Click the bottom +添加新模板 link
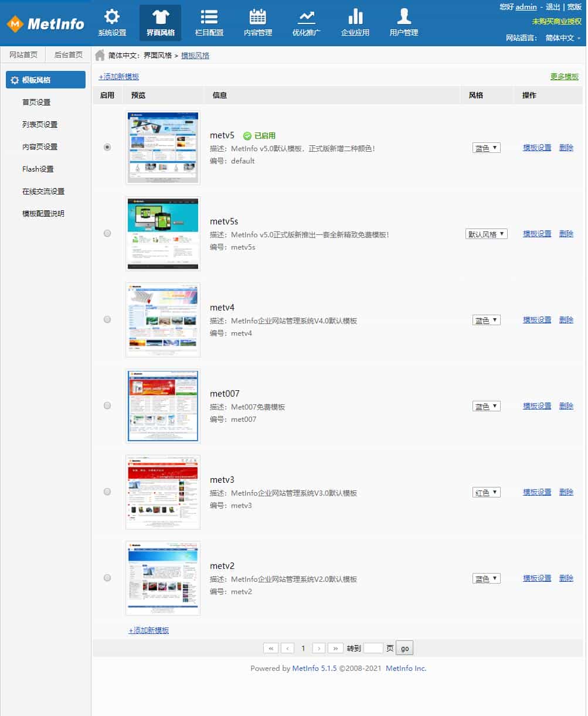Viewport: 588px width, 716px height. [x=149, y=630]
